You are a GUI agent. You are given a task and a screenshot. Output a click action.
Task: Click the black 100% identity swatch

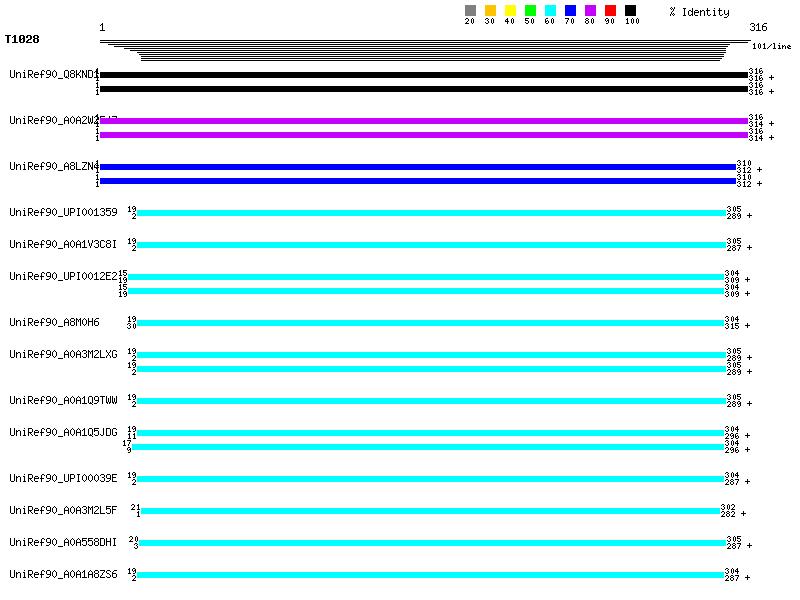tap(630, 11)
